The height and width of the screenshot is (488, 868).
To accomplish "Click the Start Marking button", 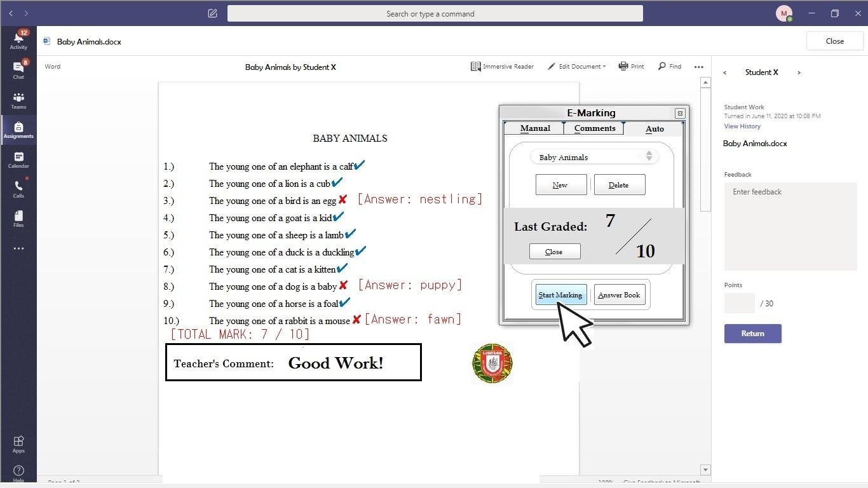I will pos(560,294).
